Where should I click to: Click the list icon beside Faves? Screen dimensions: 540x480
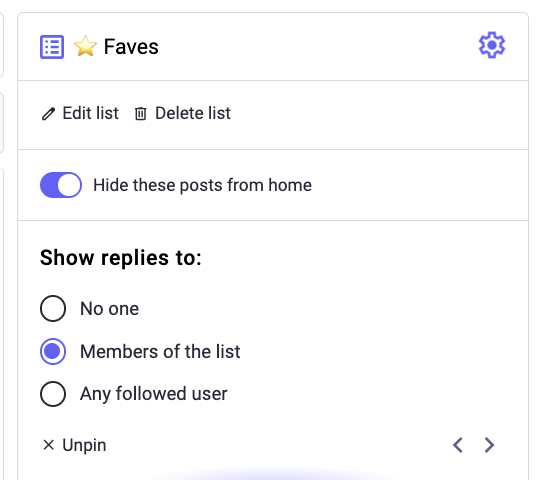click(x=52, y=47)
